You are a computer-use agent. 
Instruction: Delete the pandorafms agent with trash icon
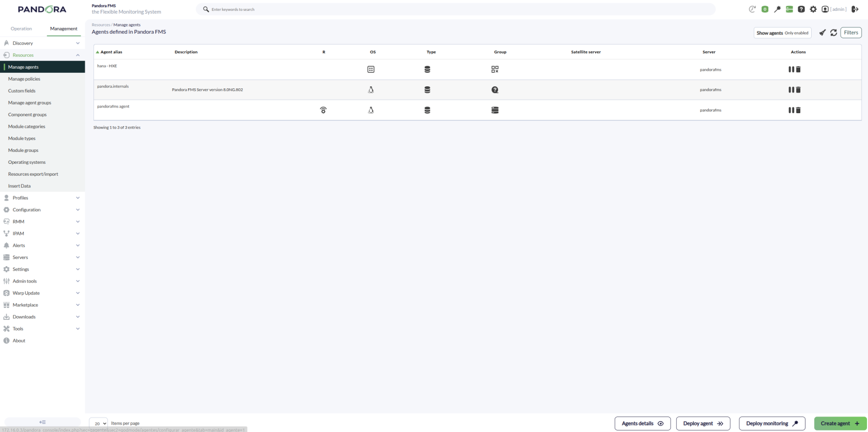click(798, 110)
